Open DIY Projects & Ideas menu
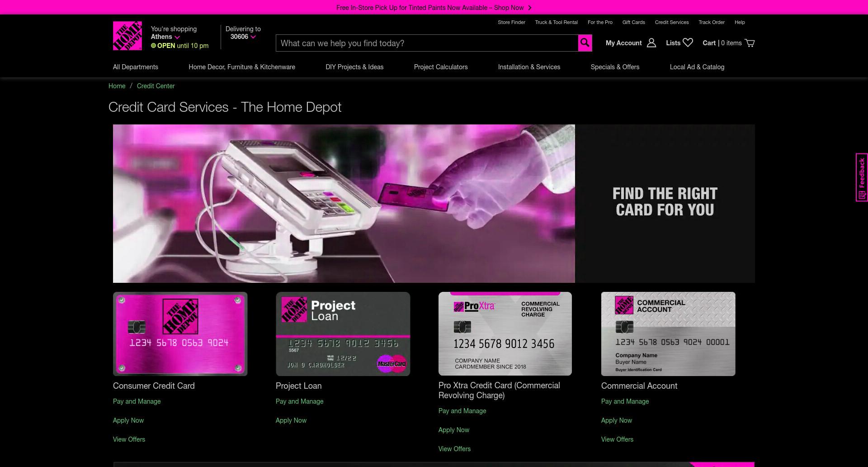This screenshot has width=868, height=467. 354,67
